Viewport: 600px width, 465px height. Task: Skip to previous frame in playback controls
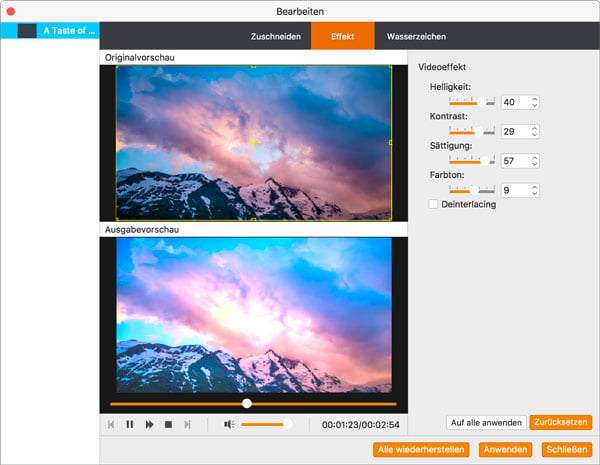(x=112, y=424)
